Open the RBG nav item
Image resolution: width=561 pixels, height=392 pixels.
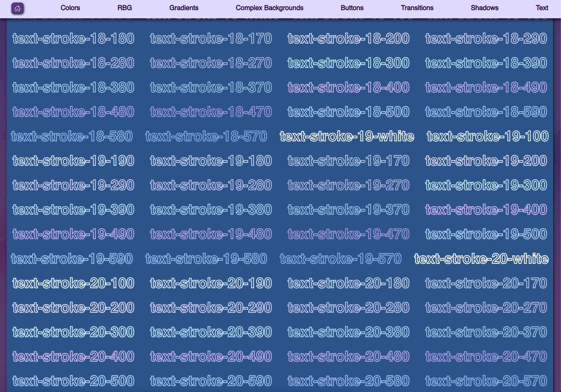(x=124, y=8)
